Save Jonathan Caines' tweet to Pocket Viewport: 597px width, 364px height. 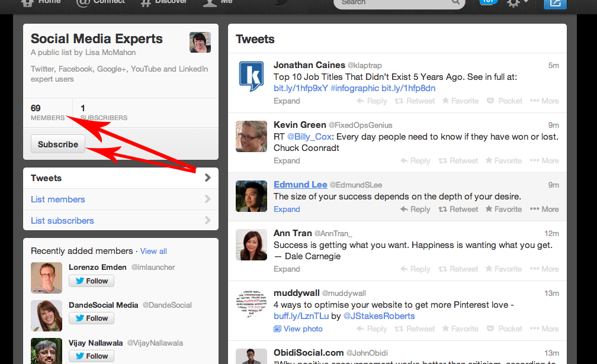tap(505, 101)
